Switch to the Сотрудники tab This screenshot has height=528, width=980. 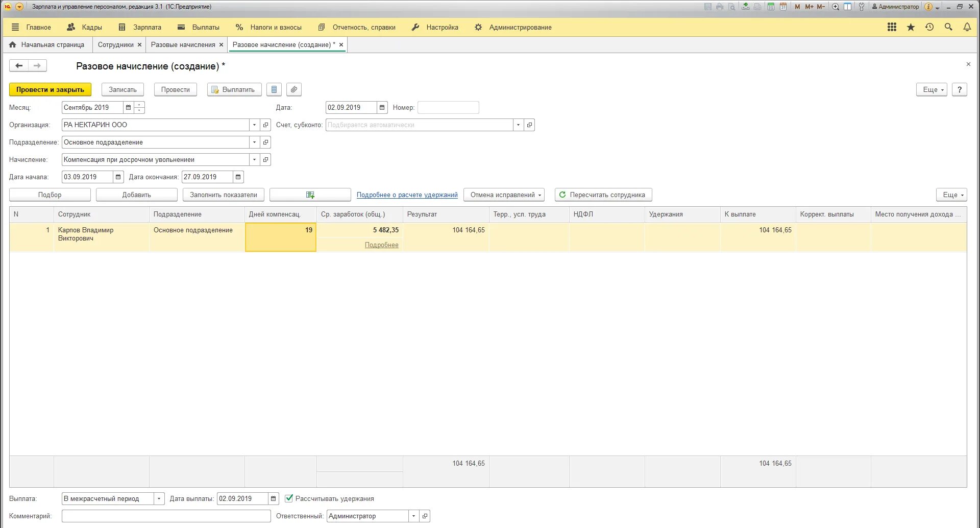pos(115,44)
